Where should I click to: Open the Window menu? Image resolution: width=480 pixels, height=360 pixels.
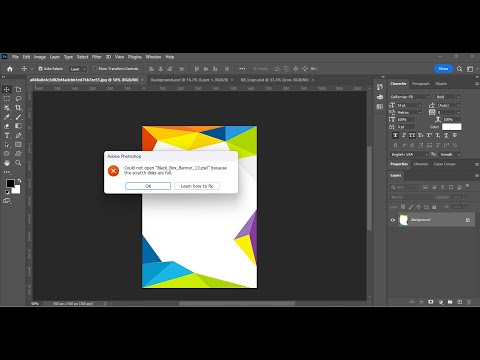153,57
